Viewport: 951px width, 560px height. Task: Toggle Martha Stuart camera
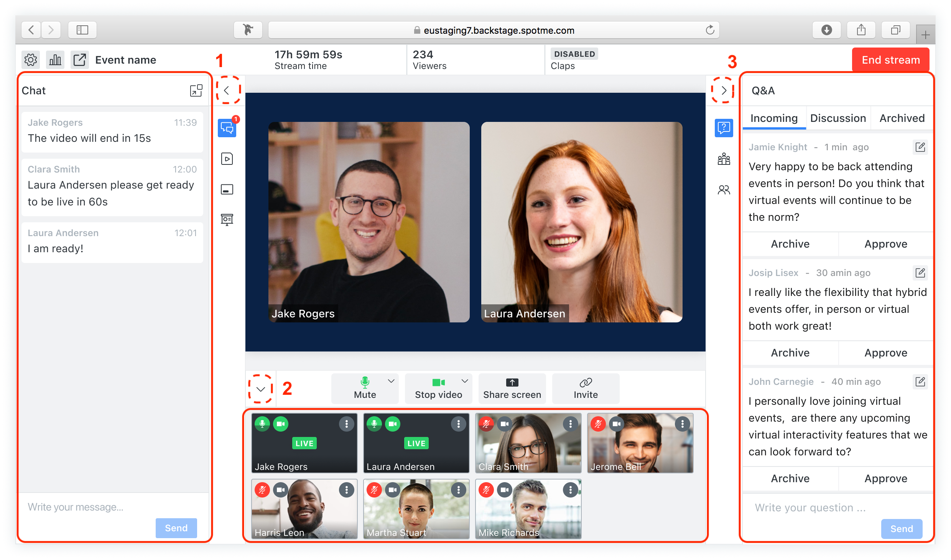(393, 490)
